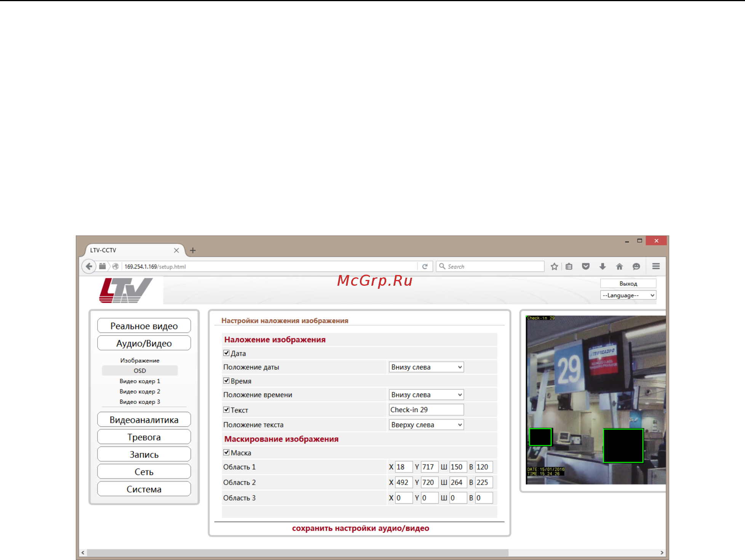Select the small left mask rectangle
The width and height of the screenshot is (745, 560).
coord(540,437)
